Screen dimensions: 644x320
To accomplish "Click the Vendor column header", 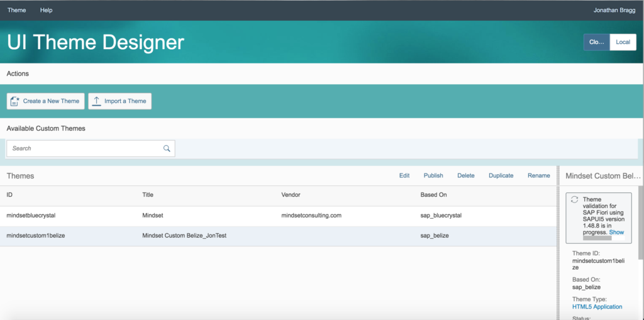I will pos(291,195).
